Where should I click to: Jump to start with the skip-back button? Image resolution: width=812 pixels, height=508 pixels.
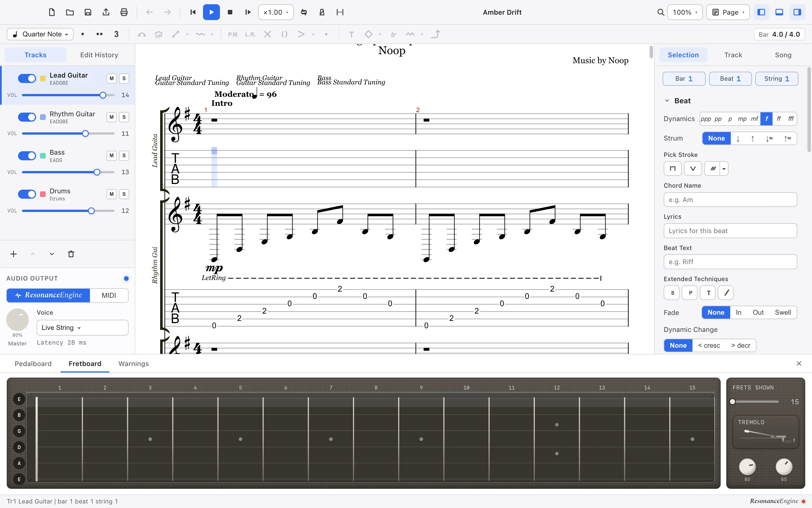point(193,12)
